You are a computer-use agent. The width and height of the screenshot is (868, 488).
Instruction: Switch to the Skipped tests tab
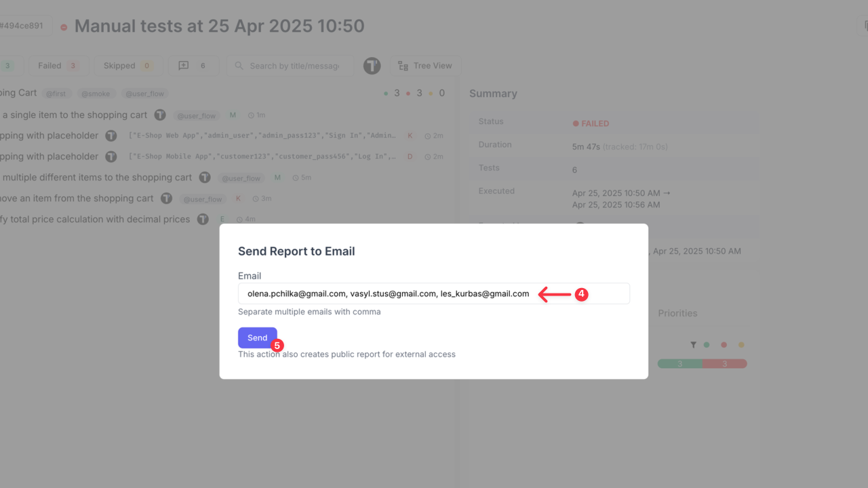(x=127, y=65)
